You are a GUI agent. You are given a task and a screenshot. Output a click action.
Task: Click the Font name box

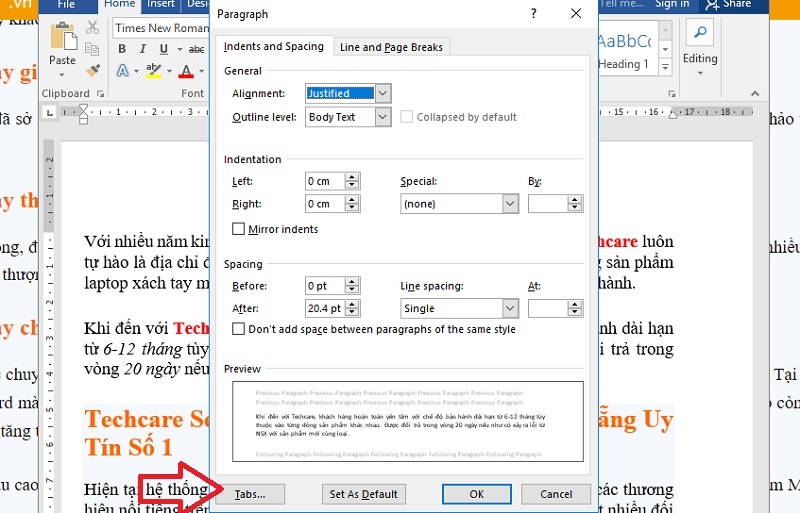[x=161, y=28]
